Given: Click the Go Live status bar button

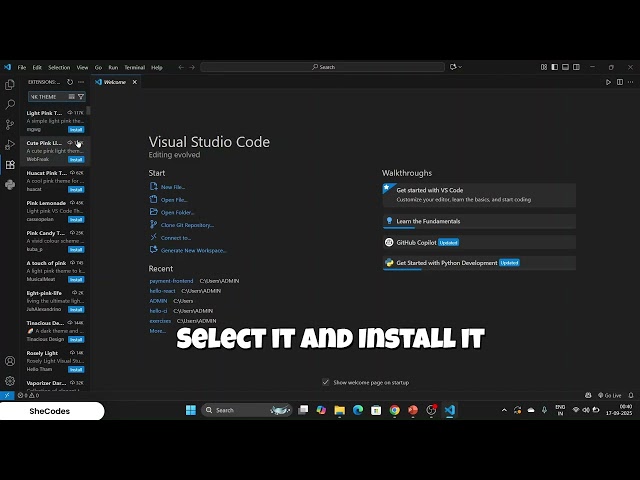Looking at the screenshot, I should coord(609,396).
